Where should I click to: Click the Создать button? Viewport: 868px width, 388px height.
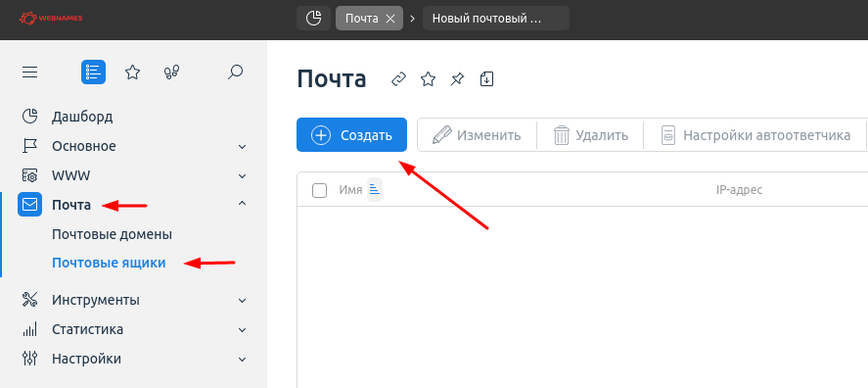coord(352,134)
